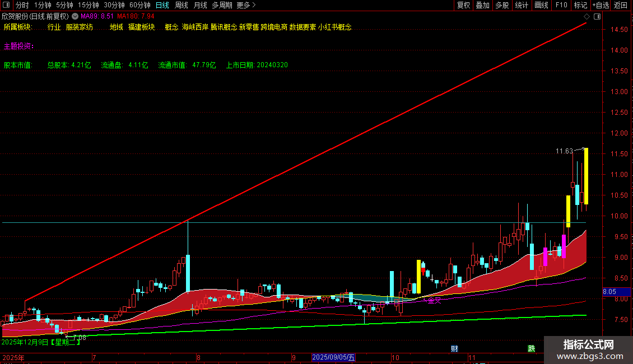This screenshot has height=364, width=633.
Task: Switch to 分时 intraday view
Action: click(x=22, y=5)
